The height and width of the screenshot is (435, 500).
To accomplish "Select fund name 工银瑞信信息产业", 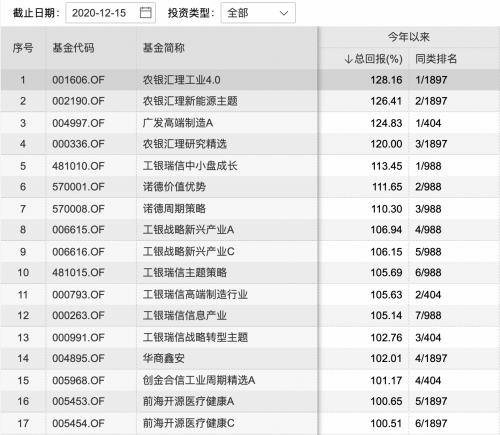I will [185, 316].
